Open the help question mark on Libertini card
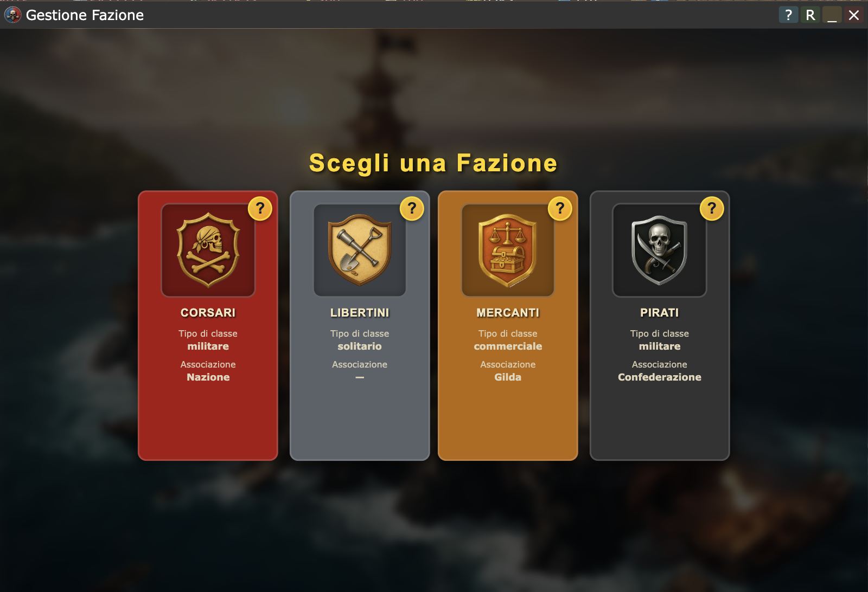 pos(412,209)
